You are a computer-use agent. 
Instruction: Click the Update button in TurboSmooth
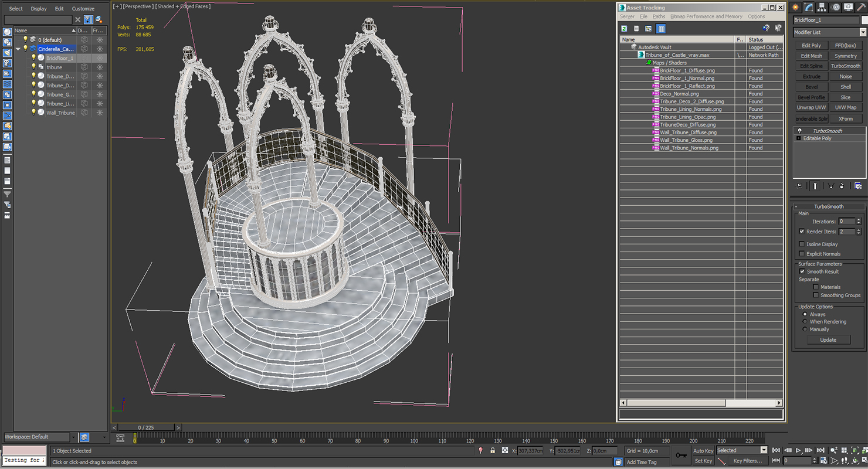pos(828,340)
